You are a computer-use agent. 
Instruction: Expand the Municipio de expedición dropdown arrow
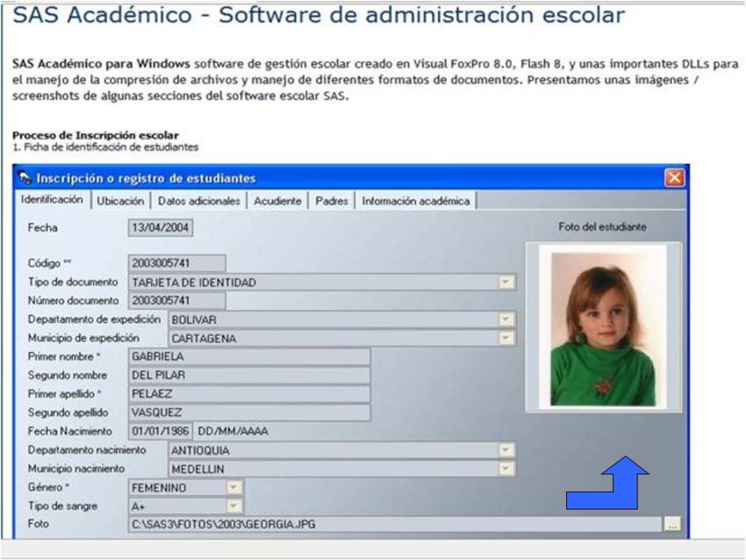pos(506,338)
